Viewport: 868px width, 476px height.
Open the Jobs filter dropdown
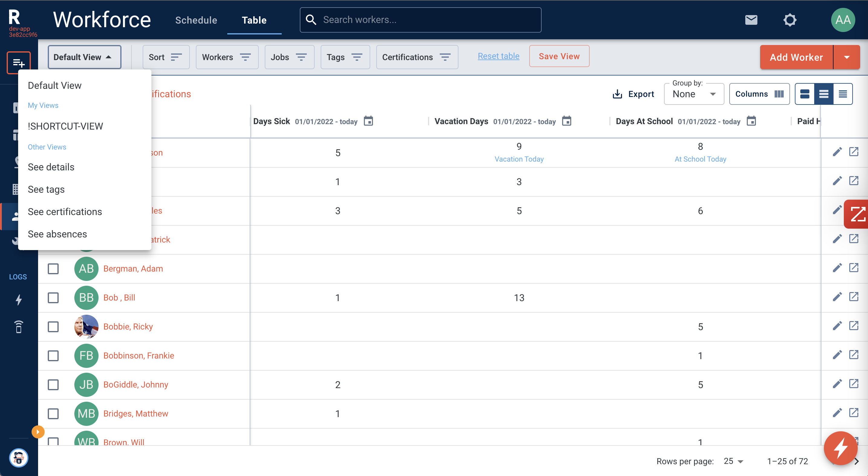click(289, 57)
